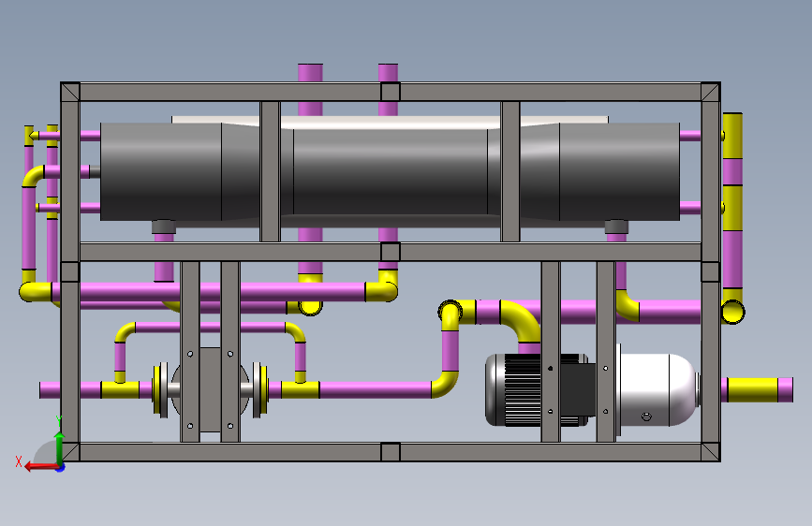Screen dimensions: 812x526
Task: Click the blue Z axis dot on the triad
Action: 61,467
